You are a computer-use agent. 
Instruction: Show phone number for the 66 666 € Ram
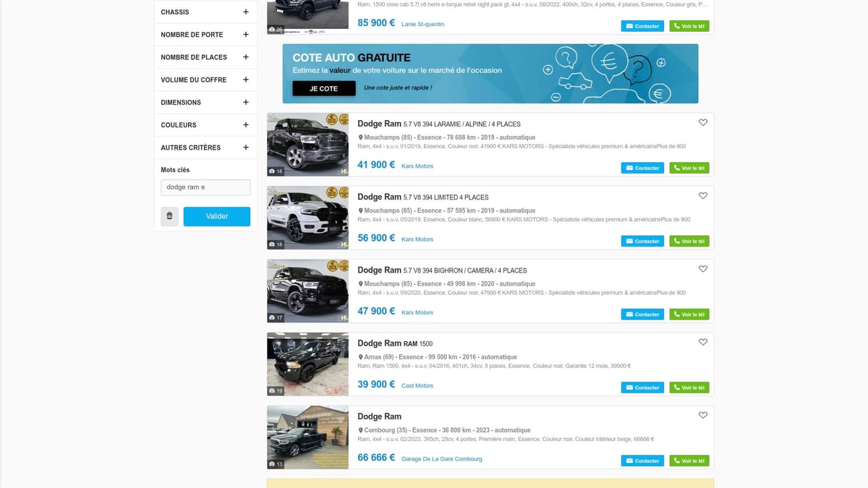coord(689,461)
